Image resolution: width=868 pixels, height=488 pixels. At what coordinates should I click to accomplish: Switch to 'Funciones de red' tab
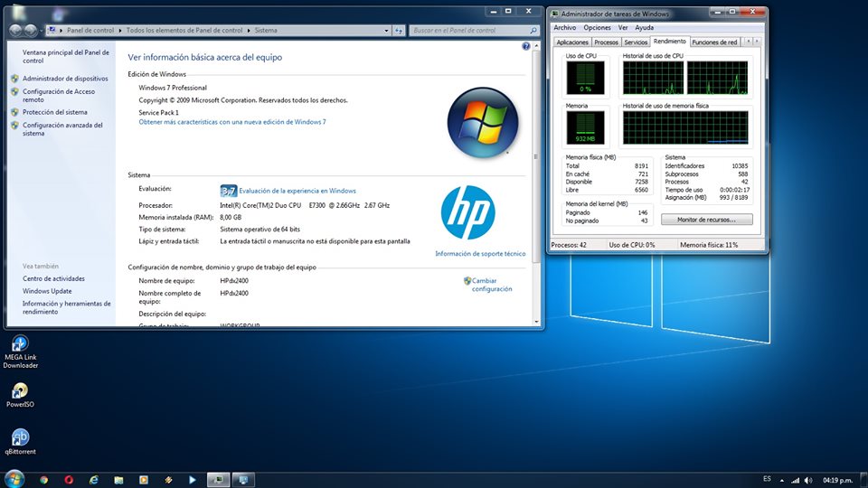pyautogui.click(x=714, y=42)
